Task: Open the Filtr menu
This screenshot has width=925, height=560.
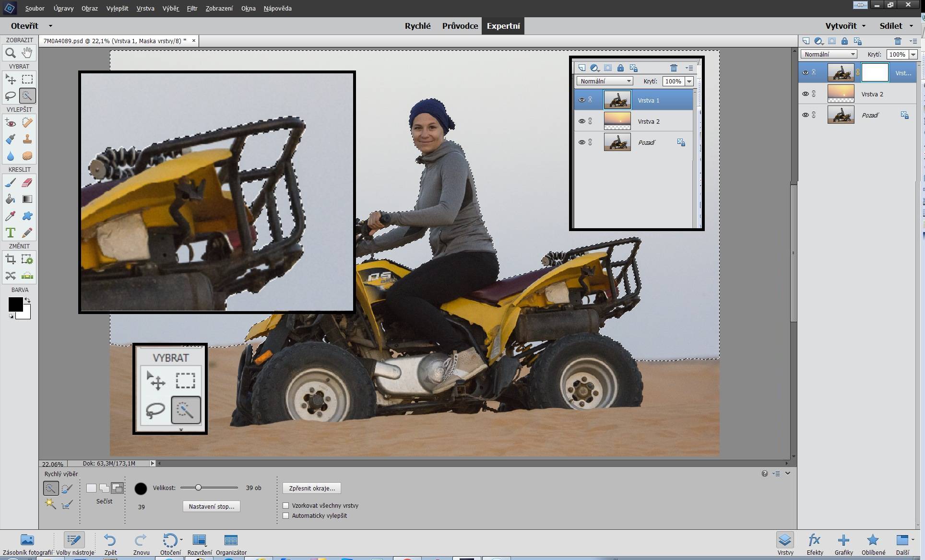Action: (x=192, y=8)
